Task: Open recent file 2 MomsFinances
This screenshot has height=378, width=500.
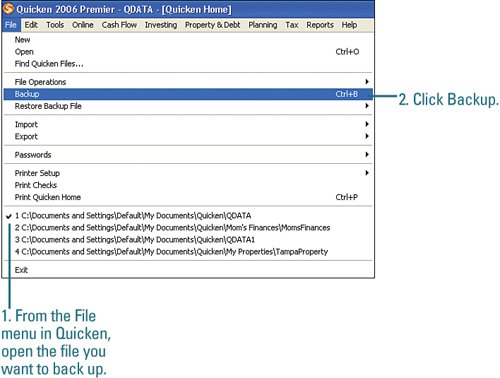Action: (188, 228)
